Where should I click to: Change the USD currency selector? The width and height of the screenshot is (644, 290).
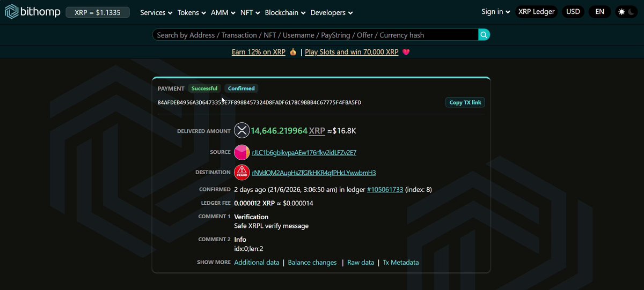[x=573, y=12]
